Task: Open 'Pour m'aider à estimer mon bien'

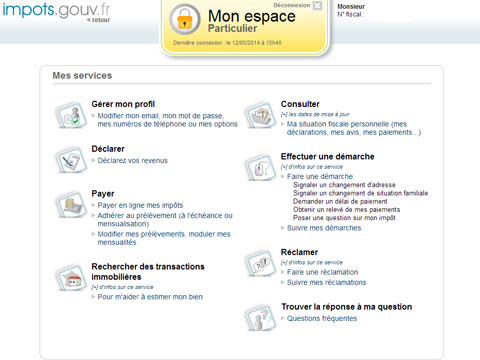Action: [x=150, y=297]
